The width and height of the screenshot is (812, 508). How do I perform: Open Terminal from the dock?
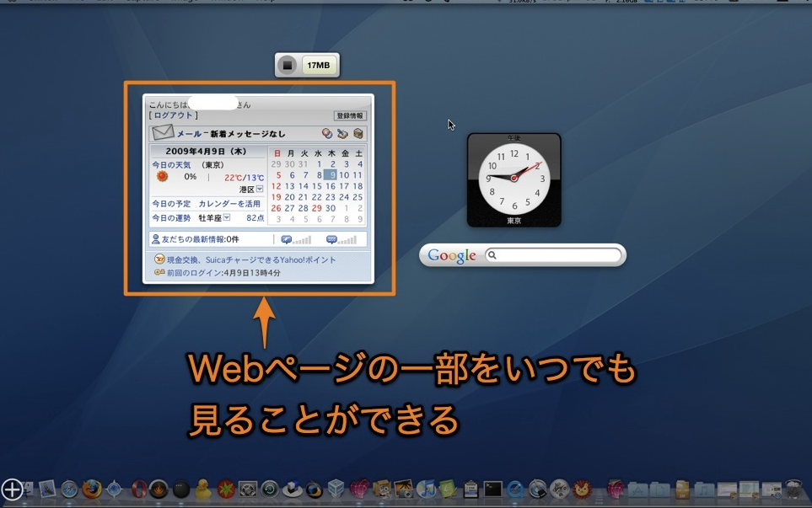coord(493,489)
